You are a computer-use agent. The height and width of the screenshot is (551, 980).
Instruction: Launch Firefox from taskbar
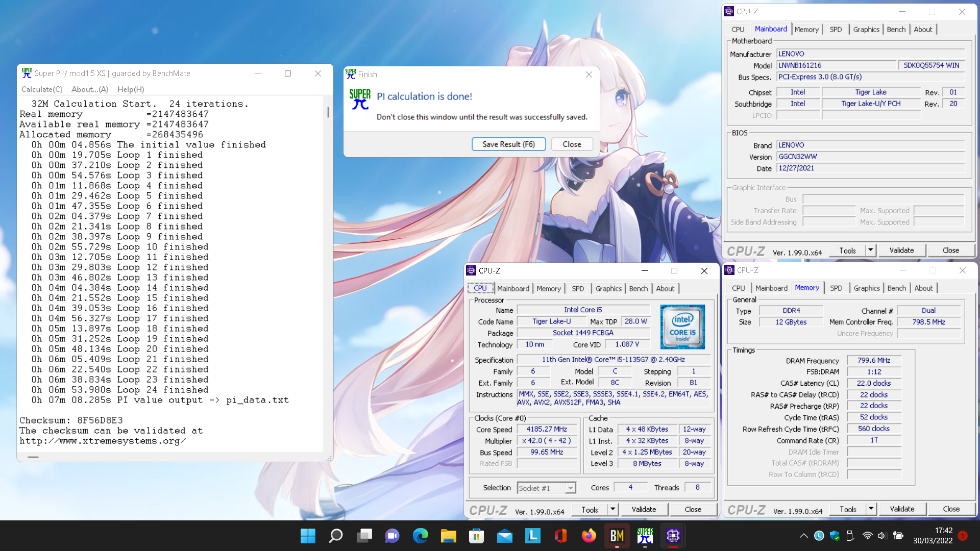click(x=589, y=536)
